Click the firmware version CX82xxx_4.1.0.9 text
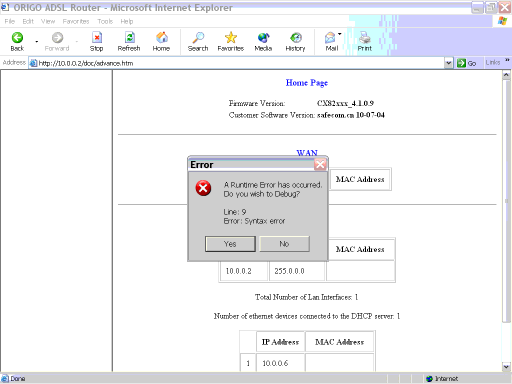Image resolution: width=512 pixels, height=384 pixels. click(x=345, y=103)
